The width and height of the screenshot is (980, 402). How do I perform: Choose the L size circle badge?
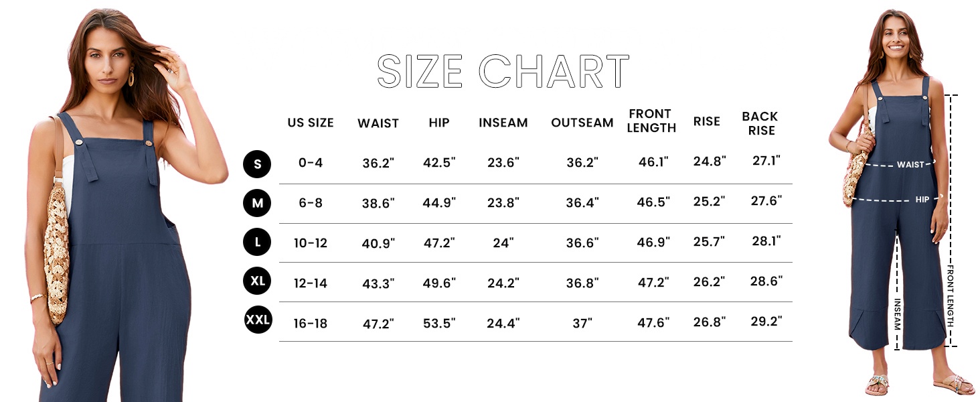pos(257,243)
